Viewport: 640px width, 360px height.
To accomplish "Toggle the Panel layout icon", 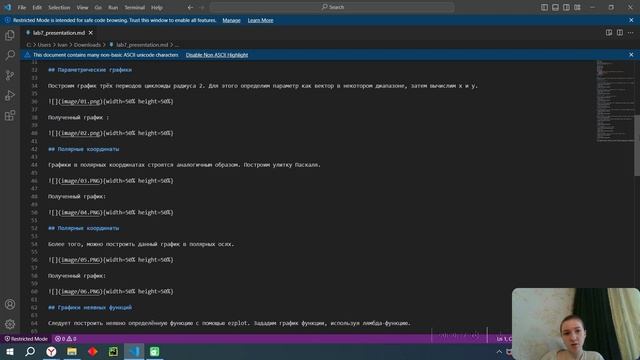I will tap(555, 7).
